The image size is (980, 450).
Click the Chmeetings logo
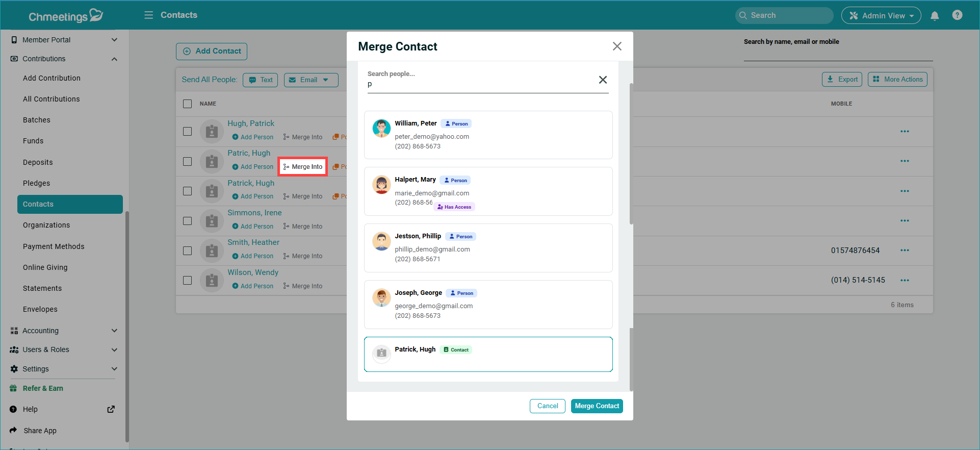pos(65,16)
